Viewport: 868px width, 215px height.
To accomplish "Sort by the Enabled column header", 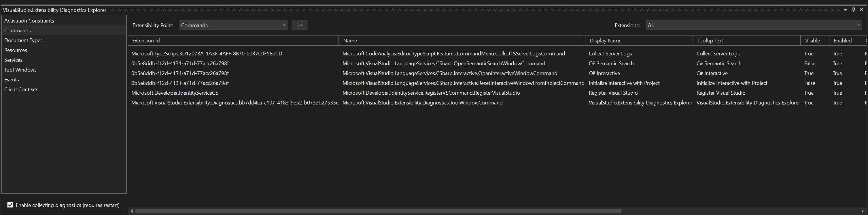I will (x=845, y=40).
